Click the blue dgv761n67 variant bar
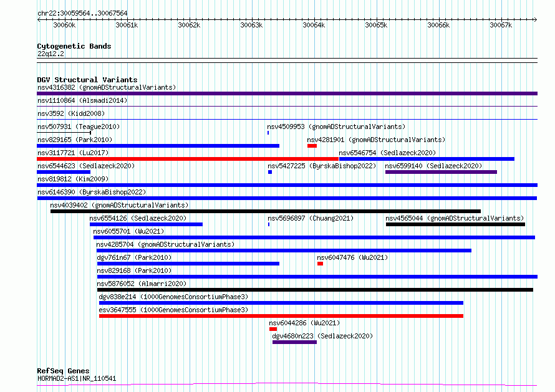 [188, 264]
